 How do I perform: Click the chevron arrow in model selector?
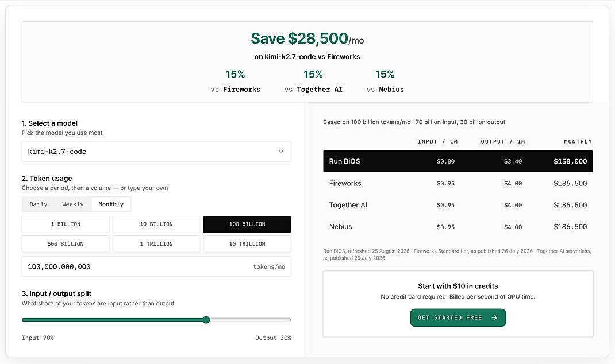coord(281,151)
